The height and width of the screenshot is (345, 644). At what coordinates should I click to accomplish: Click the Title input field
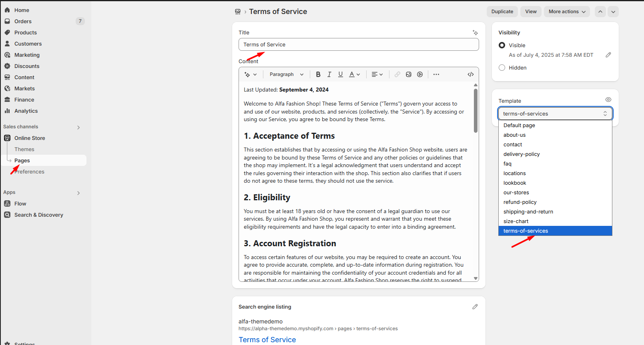click(359, 44)
